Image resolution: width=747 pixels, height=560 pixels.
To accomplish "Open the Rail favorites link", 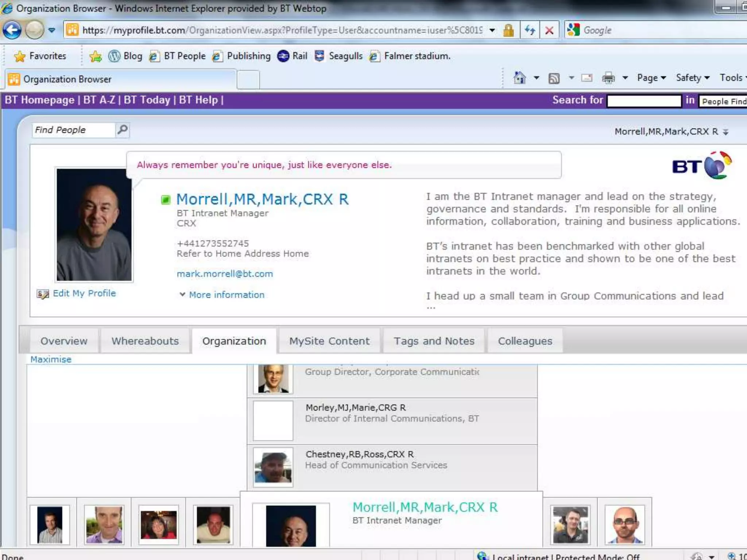I will pyautogui.click(x=292, y=56).
